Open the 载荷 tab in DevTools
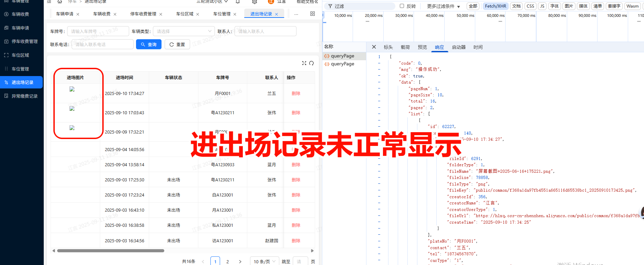This screenshot has width=644, height=265. tap(405, 47)
